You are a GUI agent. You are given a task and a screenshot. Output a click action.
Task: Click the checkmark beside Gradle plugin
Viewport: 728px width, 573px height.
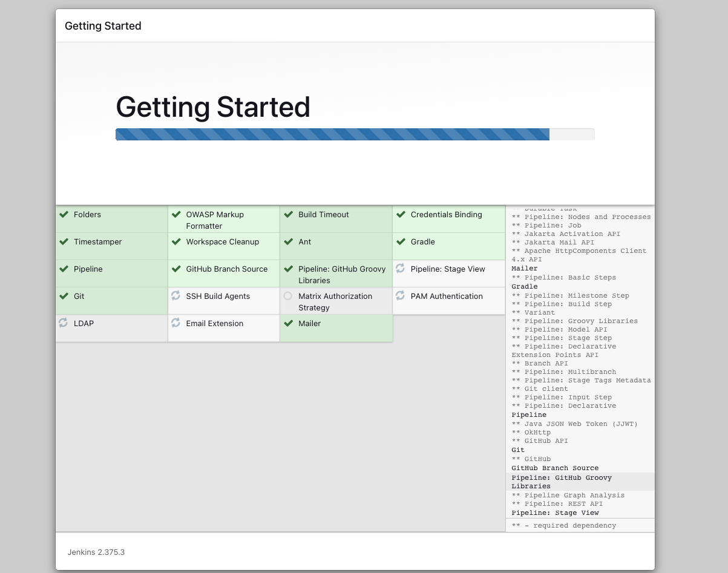pos(401,241)
